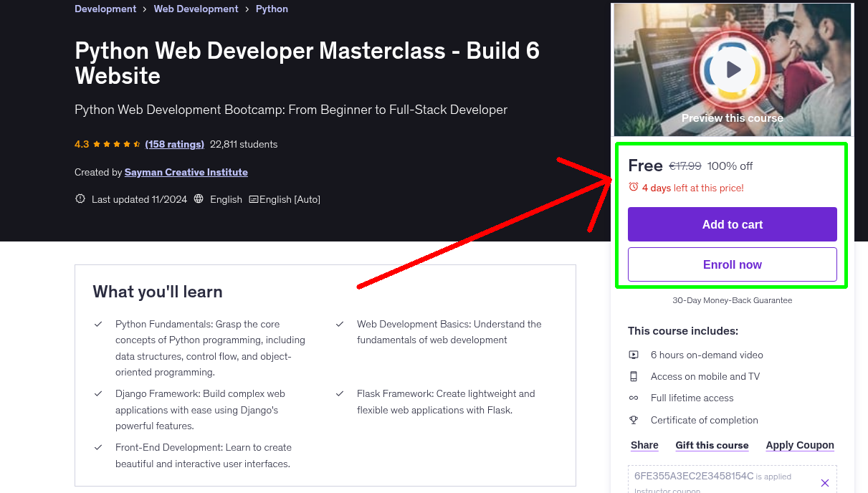This screenshot has width=868, height=493.
Task: Play the course preview video
Action: click(x=733, y=70)
